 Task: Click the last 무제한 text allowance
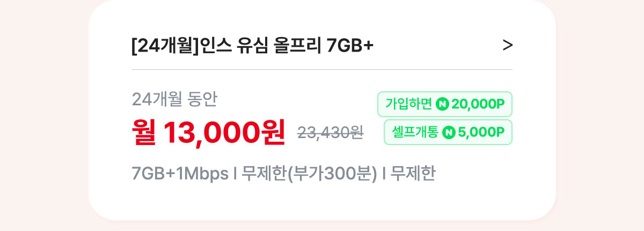click(x=413, y=174)
